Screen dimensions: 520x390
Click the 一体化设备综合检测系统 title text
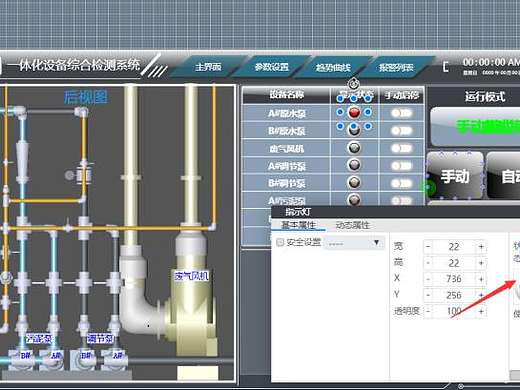[74, 65]
